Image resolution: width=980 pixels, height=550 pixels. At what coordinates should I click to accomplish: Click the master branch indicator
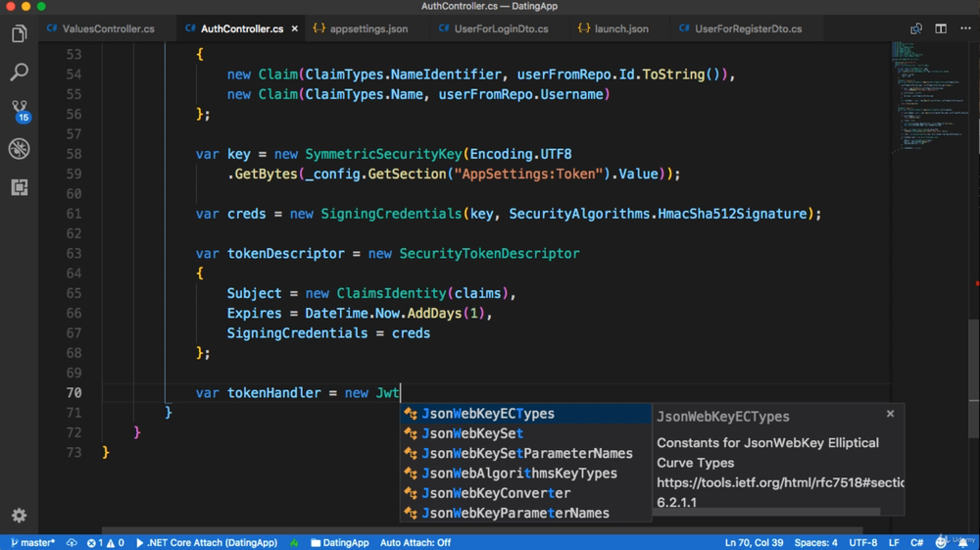[33, 542]
